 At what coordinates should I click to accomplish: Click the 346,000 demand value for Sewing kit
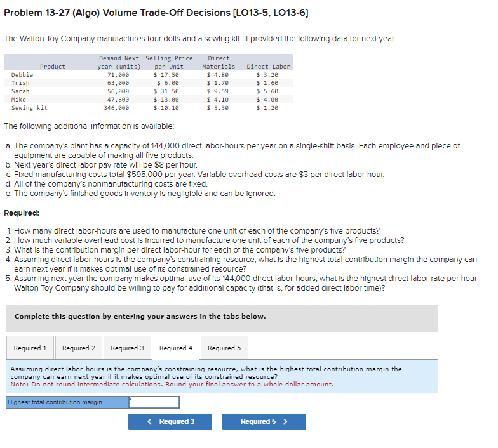pyautogui.click(x=117, y=108)
